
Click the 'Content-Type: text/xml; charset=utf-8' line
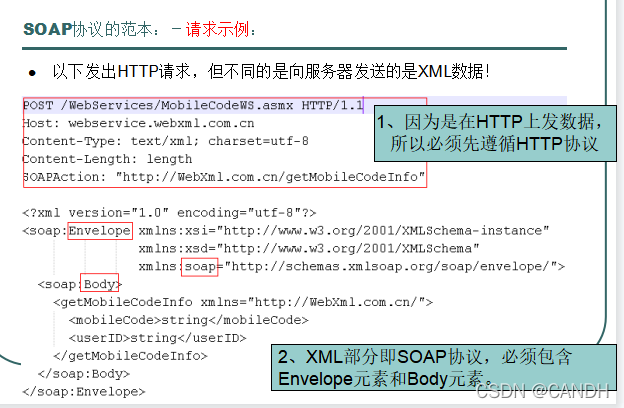pos(166,141)
